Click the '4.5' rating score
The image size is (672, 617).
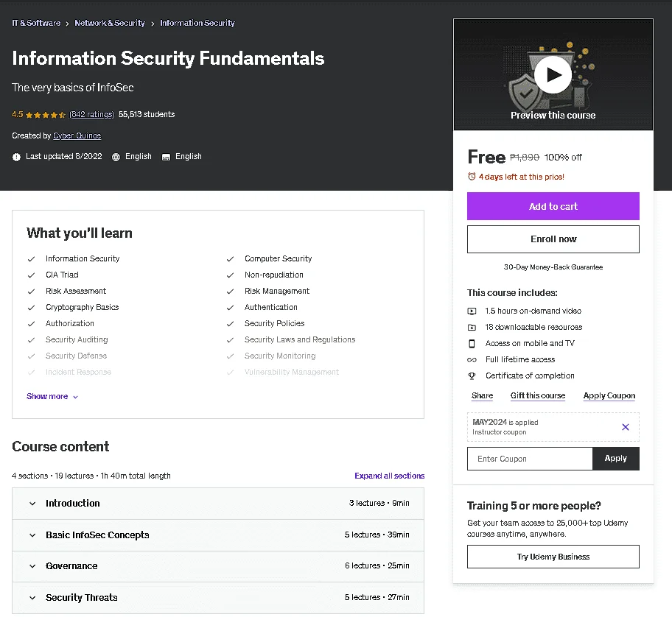[x=18, y=114]
